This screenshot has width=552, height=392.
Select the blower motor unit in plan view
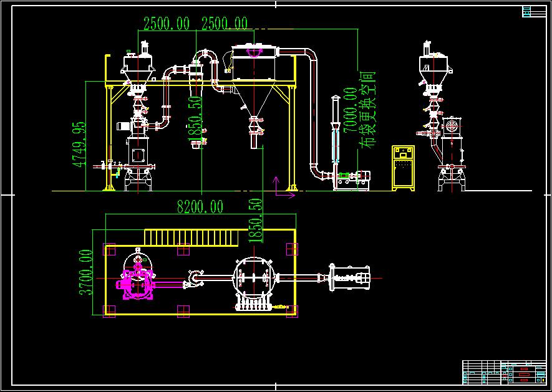point(351,278)
